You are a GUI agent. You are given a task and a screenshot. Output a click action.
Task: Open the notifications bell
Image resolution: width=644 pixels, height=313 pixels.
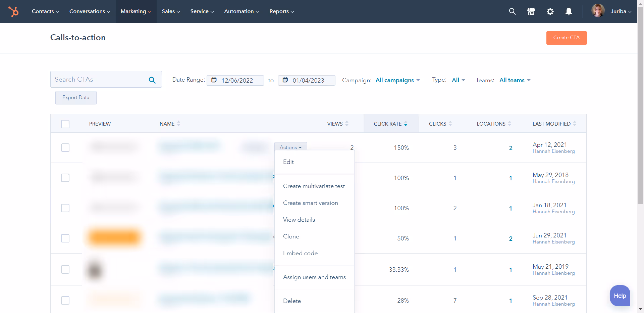click(x=569, y=11)
